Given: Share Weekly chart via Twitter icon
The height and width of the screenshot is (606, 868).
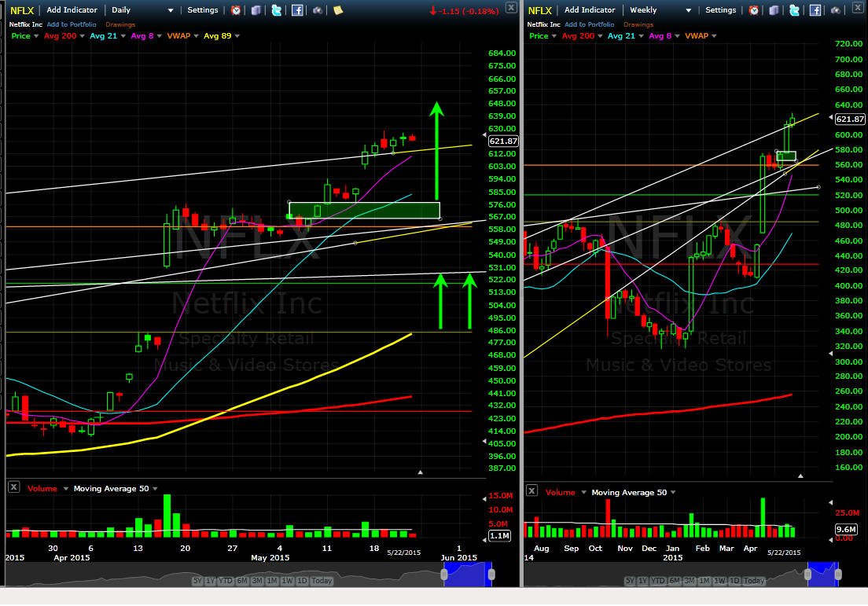Looking at the screenshot, I should point(794,10).
